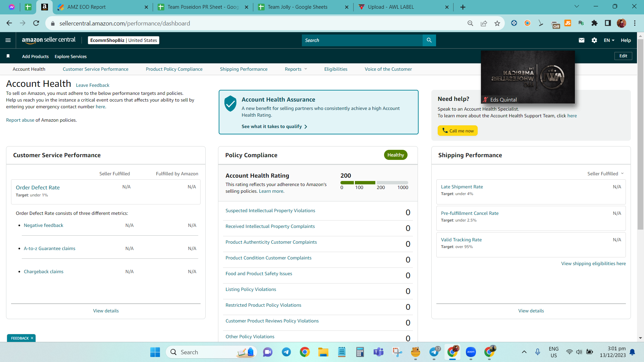The image size is (644, 362).
Task: Click the Account Health Rating progress bar
Action: (374, 183)
